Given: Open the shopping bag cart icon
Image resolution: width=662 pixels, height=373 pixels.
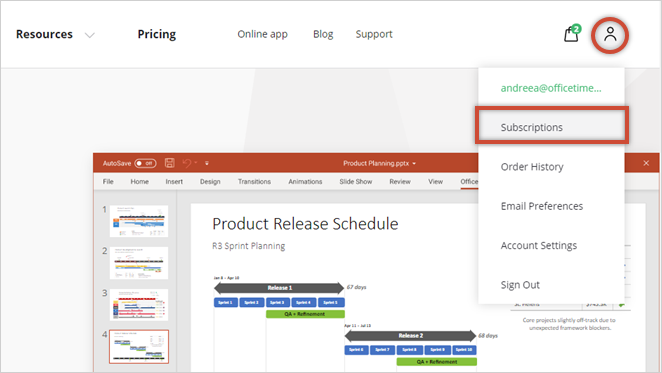Looking at the screenshot, I should tap(572, 34).
